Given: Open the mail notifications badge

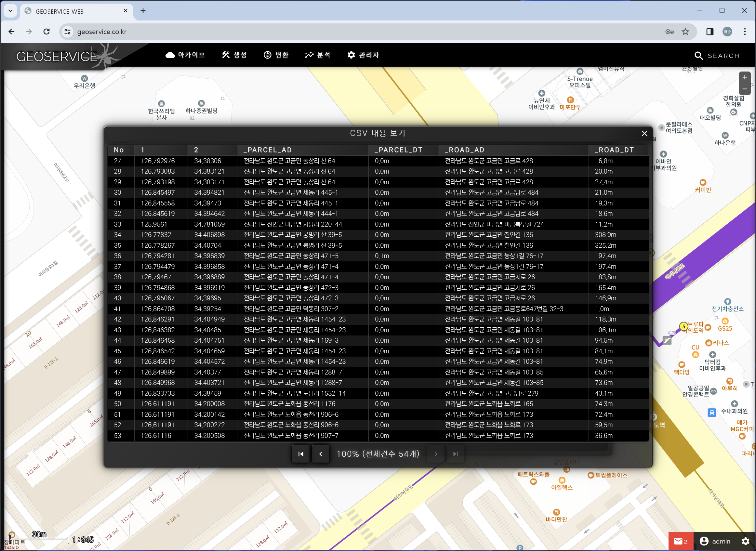Looking at the screenshot, I should pos(681,541).
